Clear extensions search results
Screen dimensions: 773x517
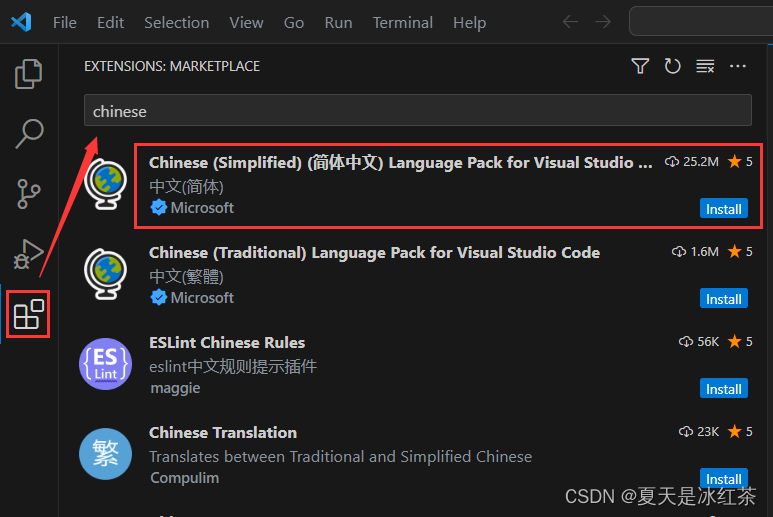[x=705, y=66]
